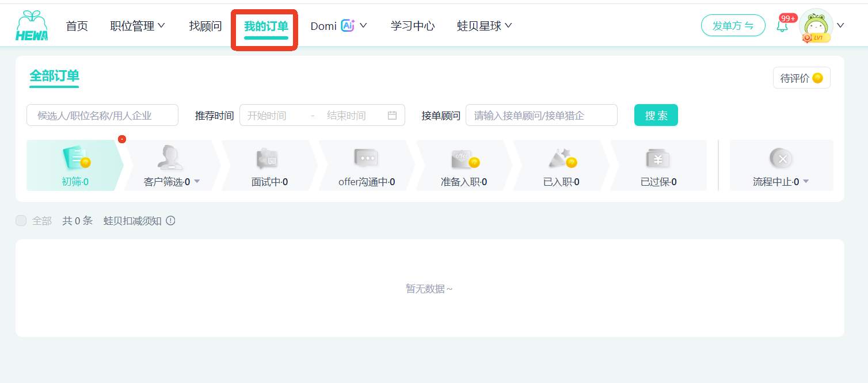The image size is (868, 383).
Task: Click the 蛙贝扣减须知 info icon
Action: (170, 221)
